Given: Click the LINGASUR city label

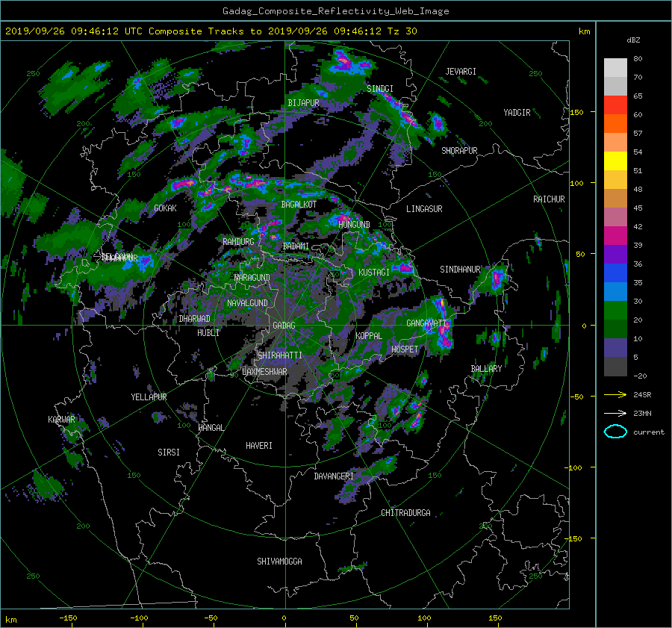Looking at the screenshot, I should pos(424,209).
